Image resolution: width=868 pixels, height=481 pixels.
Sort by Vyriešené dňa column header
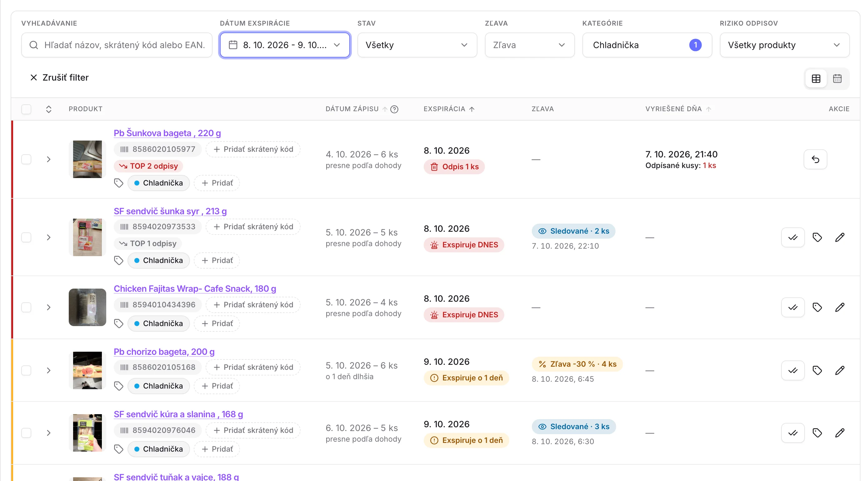click(x=678, y=109)
